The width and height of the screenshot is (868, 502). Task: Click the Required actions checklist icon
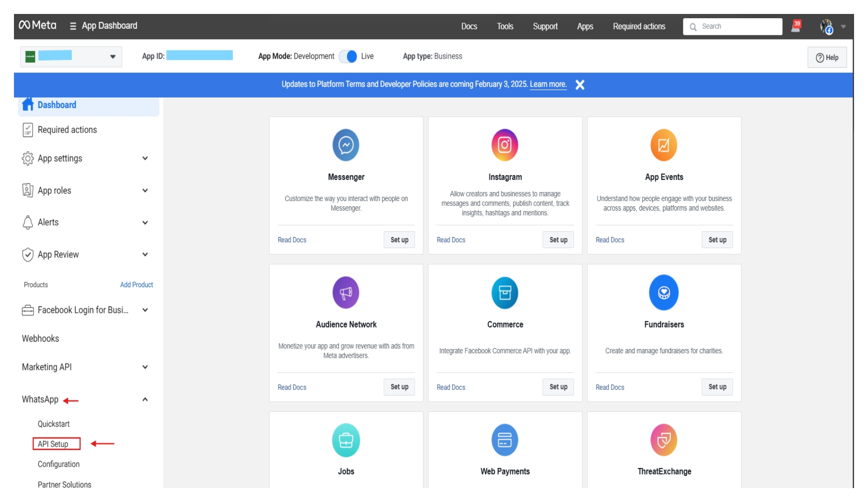click(x=28, y=130)
